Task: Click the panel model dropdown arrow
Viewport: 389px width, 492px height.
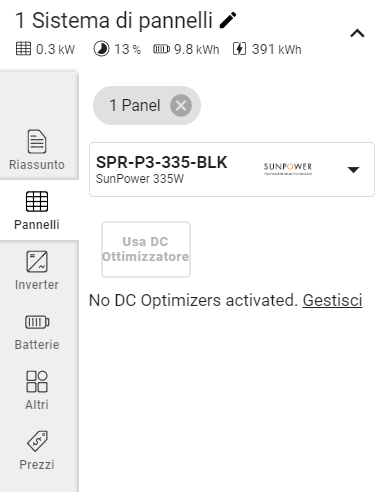Action: point(353,170)
